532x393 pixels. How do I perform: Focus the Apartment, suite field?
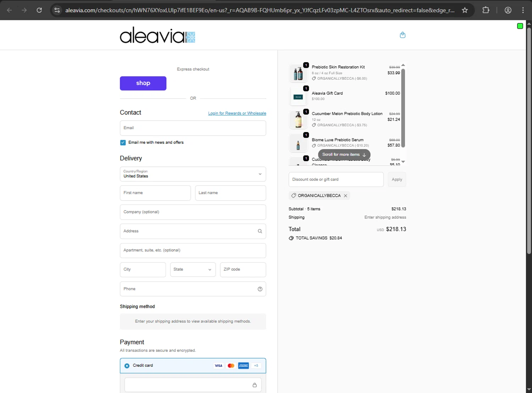coord(193,250)
